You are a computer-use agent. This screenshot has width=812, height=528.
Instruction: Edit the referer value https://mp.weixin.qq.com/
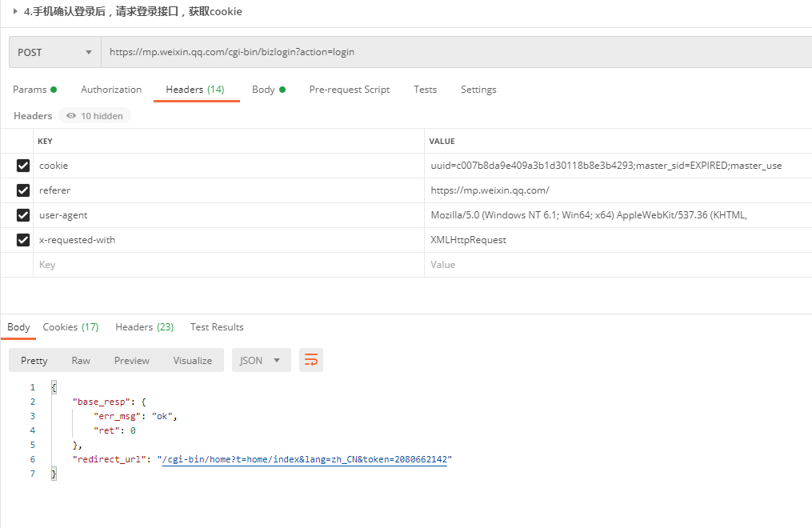point(618,190)
